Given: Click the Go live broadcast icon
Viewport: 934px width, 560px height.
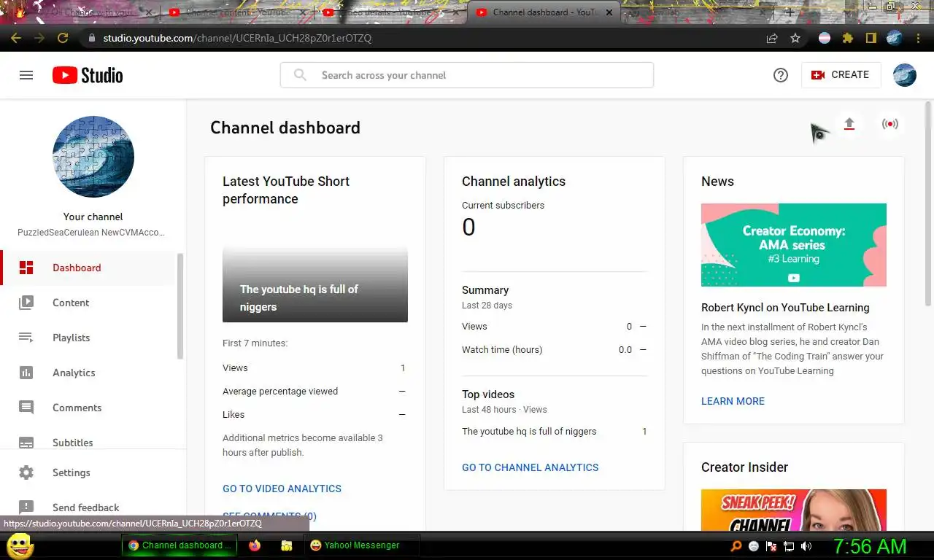Looking at the screenshot, I should 889,124.
